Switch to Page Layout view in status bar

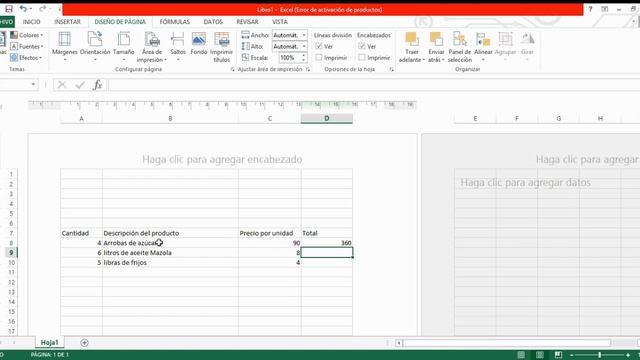coord(540,355)
